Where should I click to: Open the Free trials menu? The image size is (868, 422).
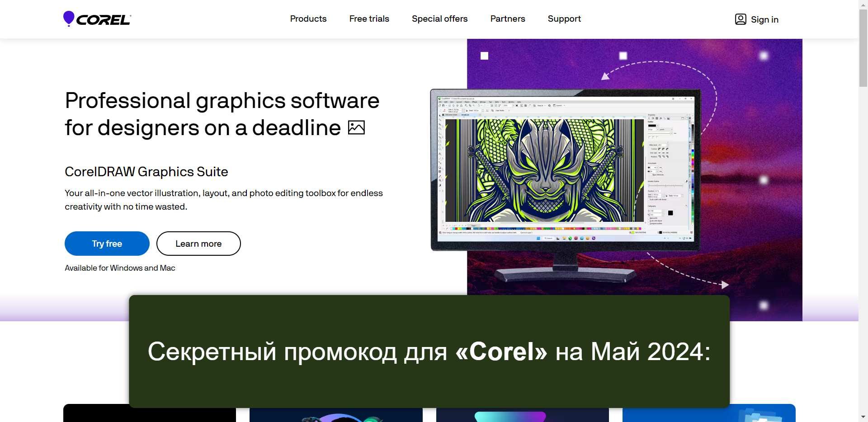click(x=369, y=19)
